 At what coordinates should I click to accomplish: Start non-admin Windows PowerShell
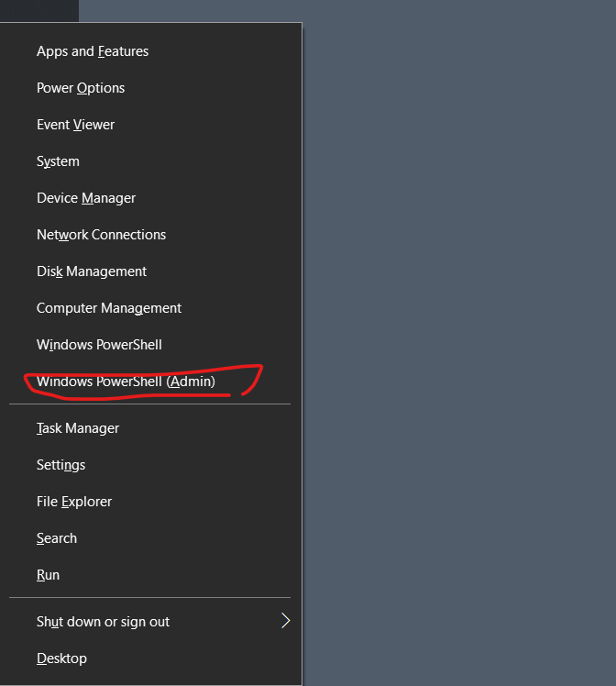pos(99,345)
